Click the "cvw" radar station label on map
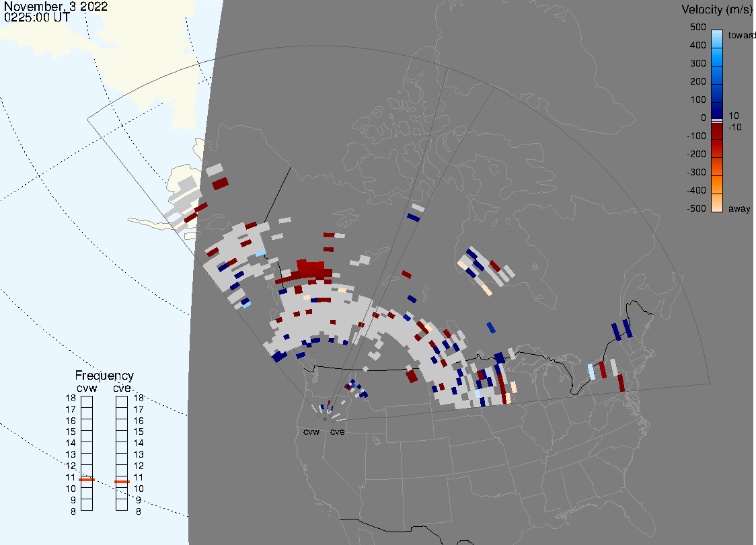756x545 pixels. (x=311, y=431)
